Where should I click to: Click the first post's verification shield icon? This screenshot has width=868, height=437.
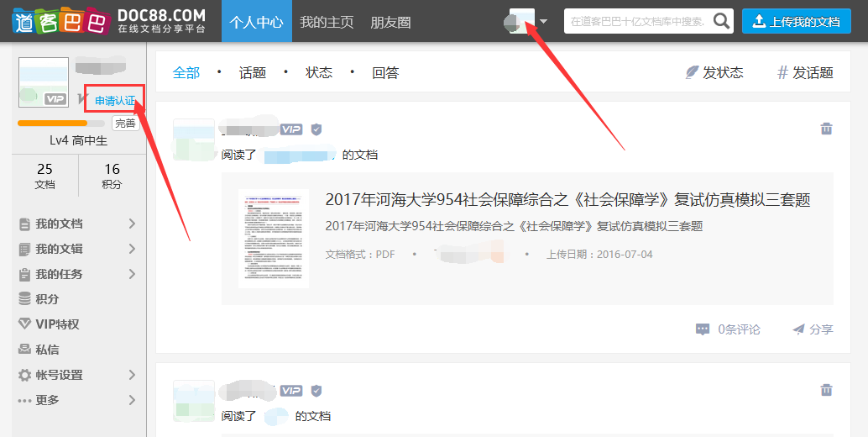click(316, 129)
